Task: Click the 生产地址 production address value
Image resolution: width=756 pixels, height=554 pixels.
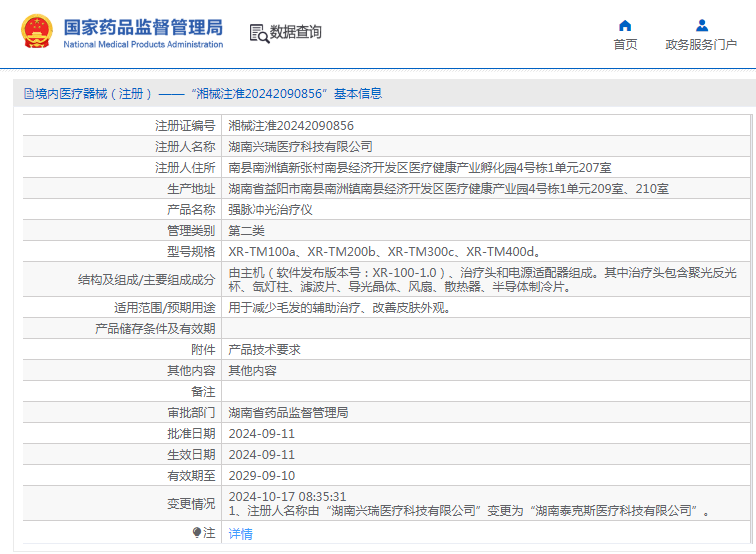Action: coord(448,189)
